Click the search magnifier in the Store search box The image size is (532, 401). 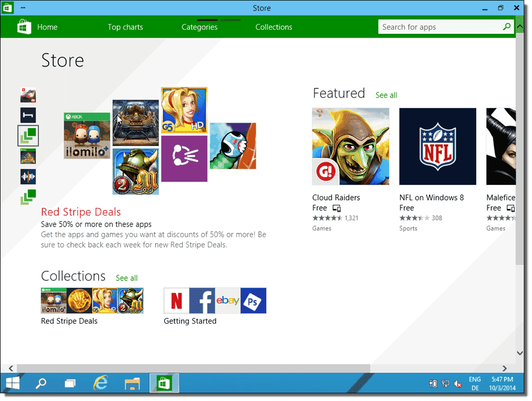[506, 27]
